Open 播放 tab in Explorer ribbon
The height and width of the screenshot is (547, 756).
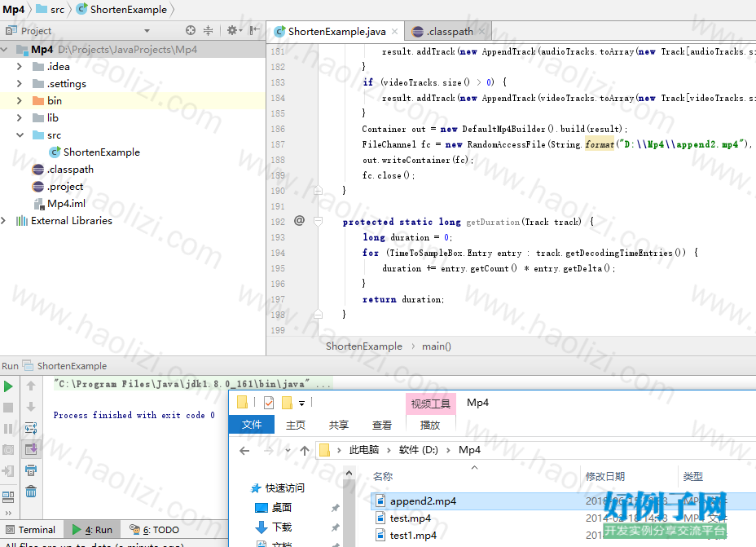430,425
